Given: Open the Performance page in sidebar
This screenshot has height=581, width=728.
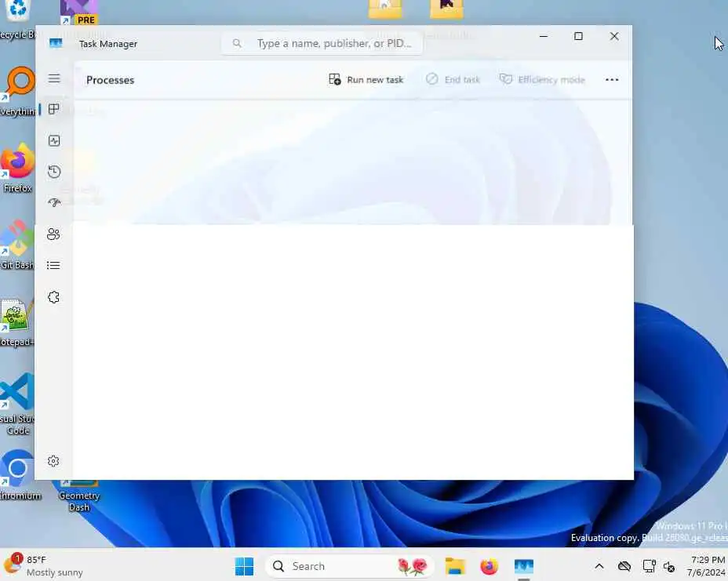Looking at the screenshot, I should [x=54, y=140].
